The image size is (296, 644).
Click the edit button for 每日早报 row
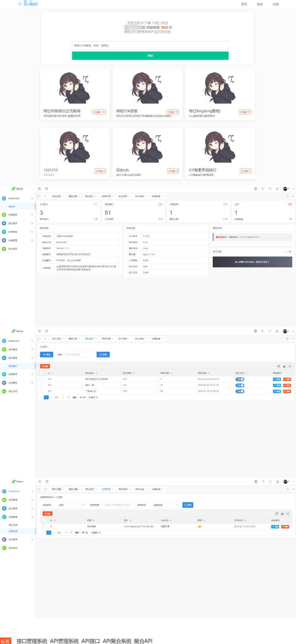coord(277,379)
